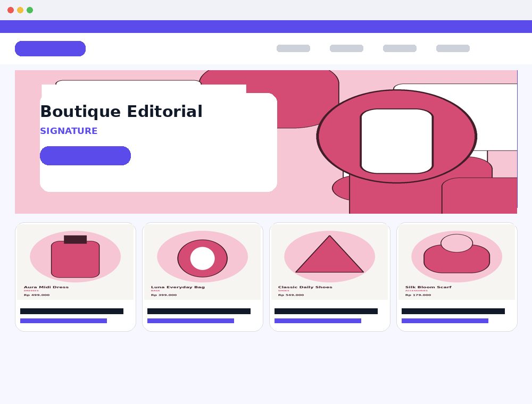This screenshot has height=404, width=532.
Task: Click the purple logo pill in the header
Action: (x=50, y=48)
